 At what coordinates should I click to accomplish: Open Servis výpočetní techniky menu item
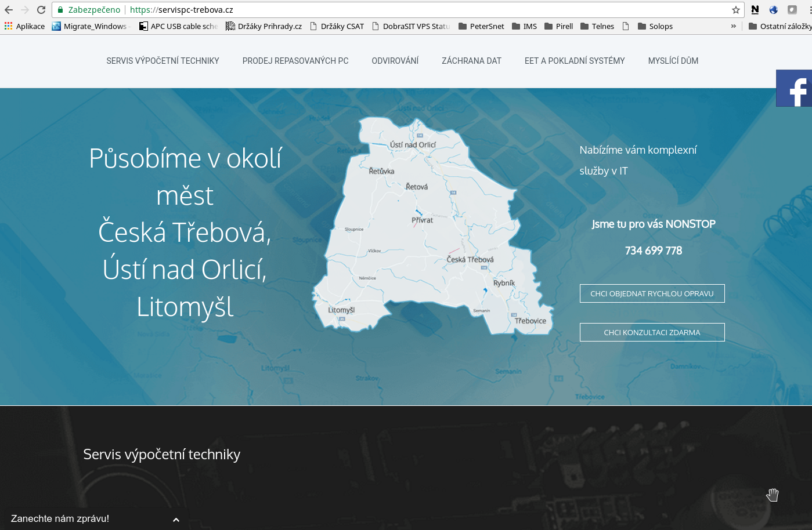[163, 61]
